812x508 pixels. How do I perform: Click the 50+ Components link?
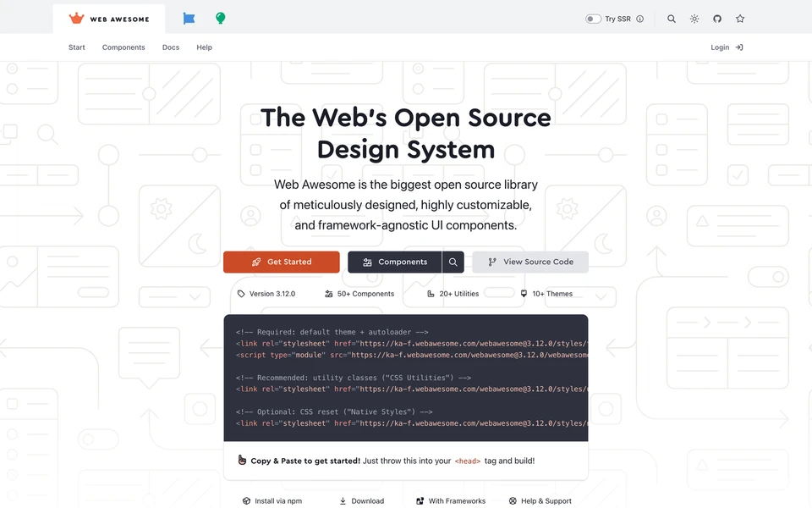point(359,294)
